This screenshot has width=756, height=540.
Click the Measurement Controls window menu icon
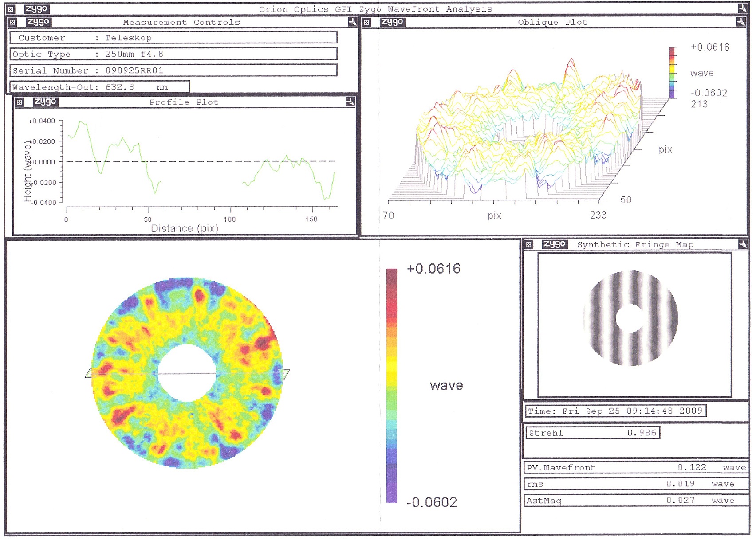(12, 22)
